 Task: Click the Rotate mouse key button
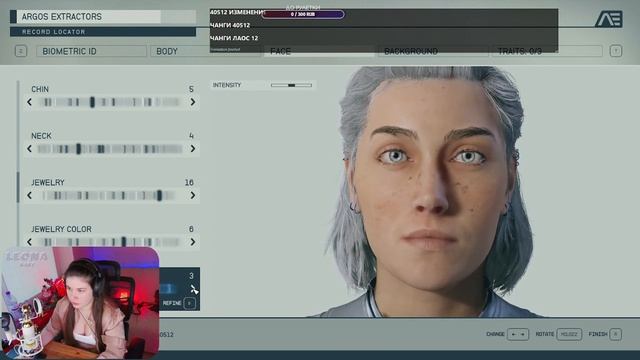click(x=569, y=334)
